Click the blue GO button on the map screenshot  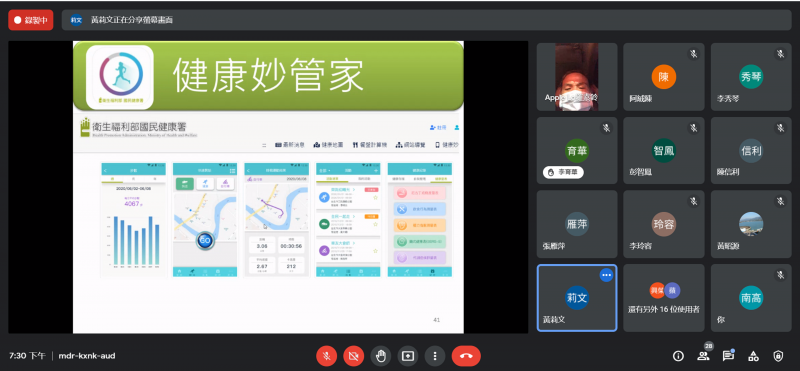coord(205,240)
